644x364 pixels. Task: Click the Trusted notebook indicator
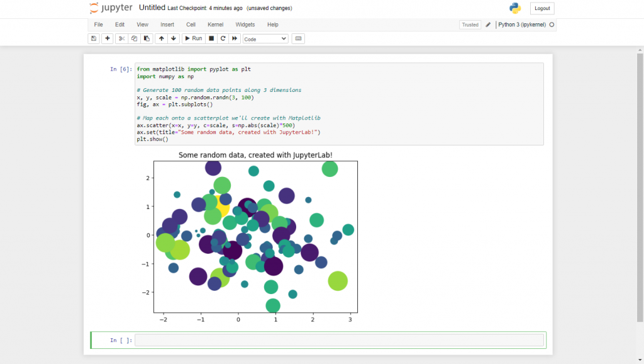point(469,25)
